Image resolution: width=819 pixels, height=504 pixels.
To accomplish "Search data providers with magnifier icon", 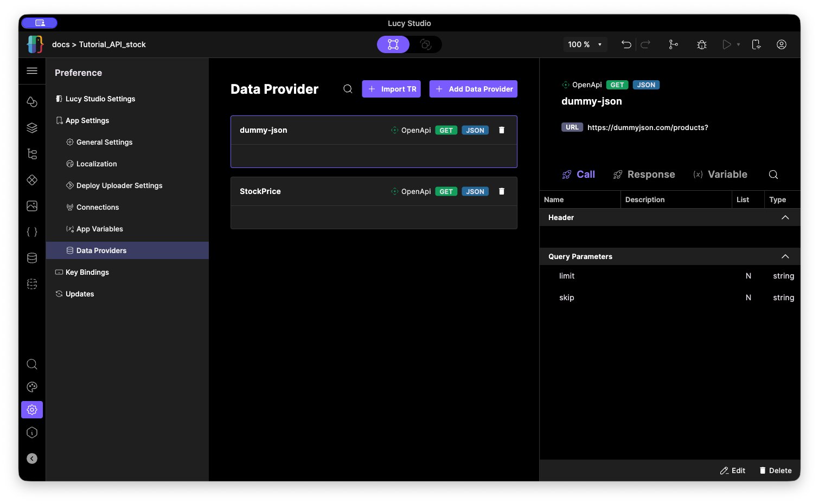I will [x=348, y=89].
